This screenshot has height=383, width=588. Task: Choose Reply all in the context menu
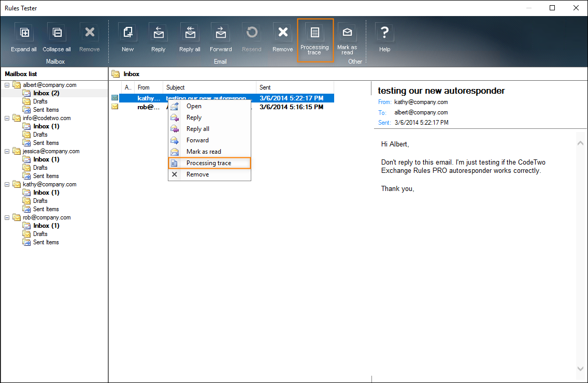(210, 129)
